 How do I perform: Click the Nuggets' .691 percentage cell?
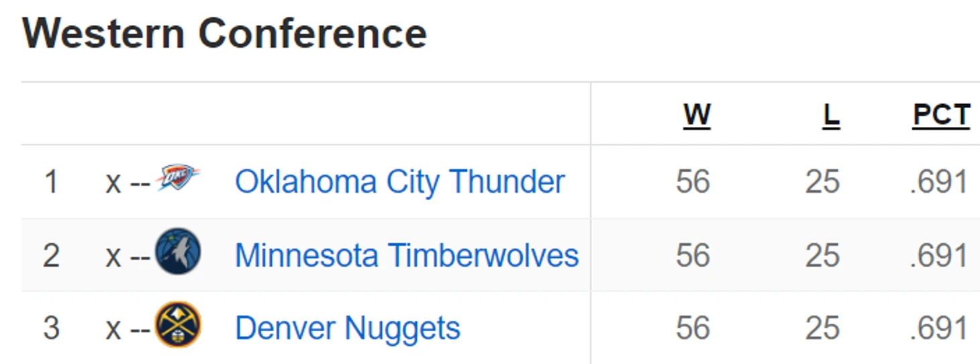(939, 328)
